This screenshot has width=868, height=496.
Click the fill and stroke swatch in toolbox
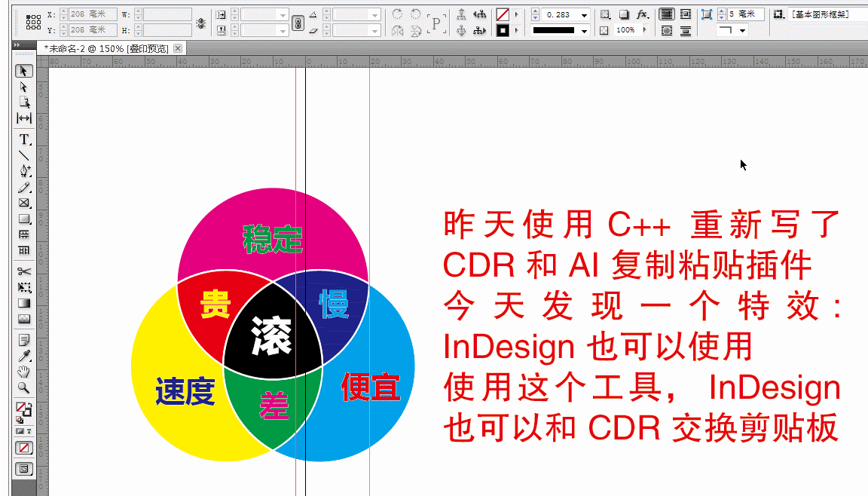(x=23, y=410)
